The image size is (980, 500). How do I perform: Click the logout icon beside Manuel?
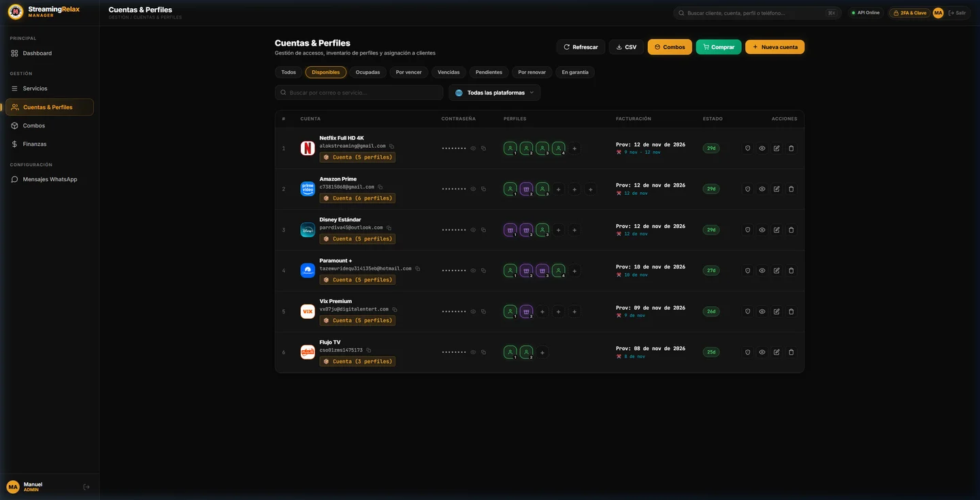point(86,487)
